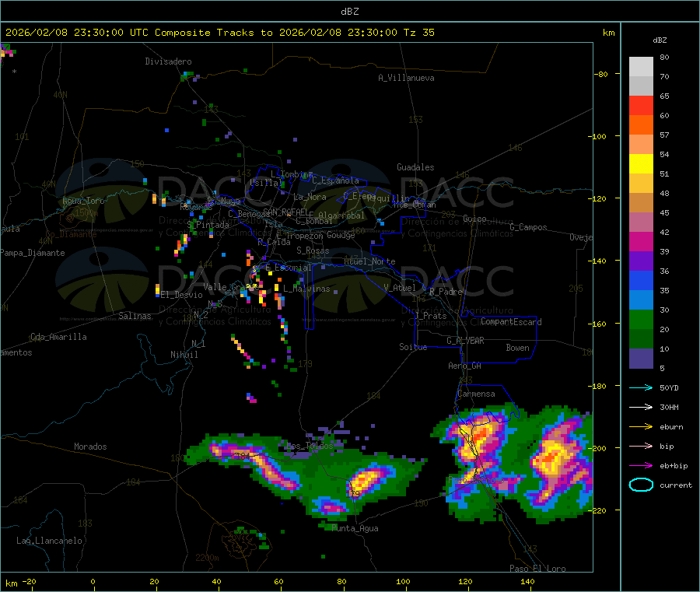Click the Agua_Toro map label
Image resolution: width=700 pixels, height=592 pixels.
(x=83, y=201)
